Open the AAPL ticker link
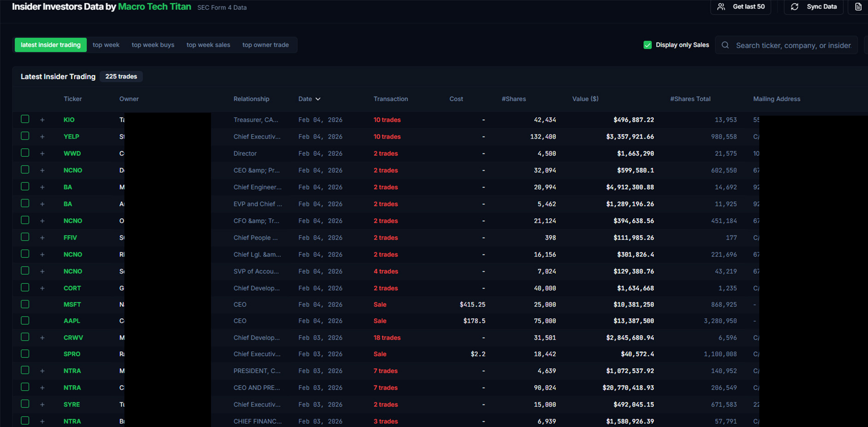 coord(71,321)
